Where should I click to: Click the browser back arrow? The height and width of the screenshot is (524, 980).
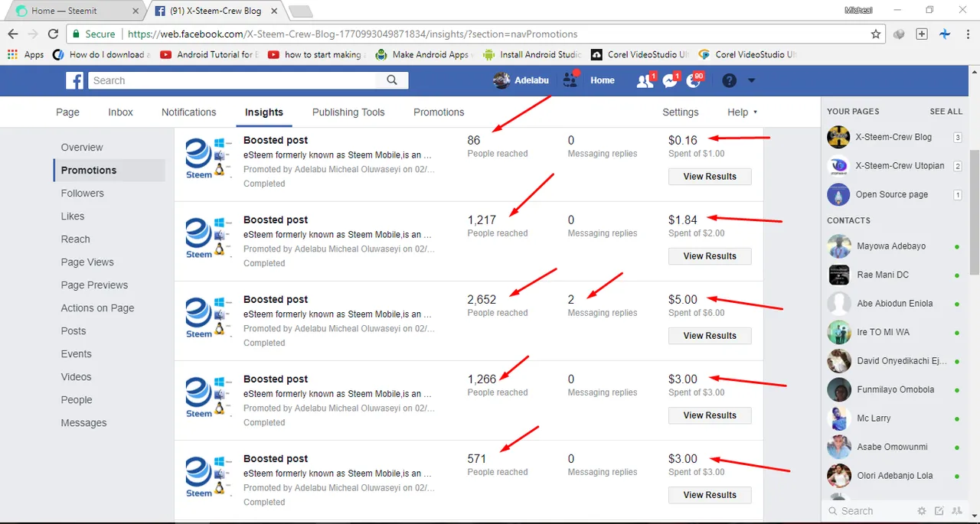tap(12, 34)
